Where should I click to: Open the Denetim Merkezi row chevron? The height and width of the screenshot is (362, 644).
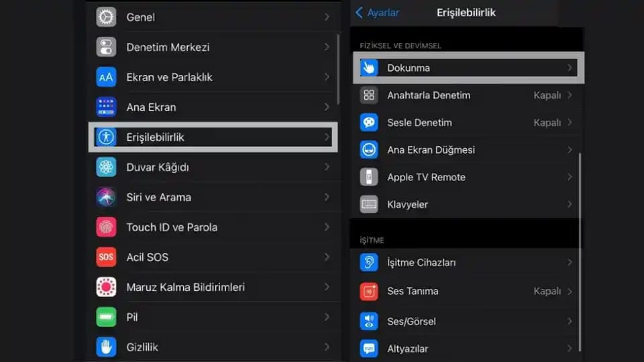(327, 47)
